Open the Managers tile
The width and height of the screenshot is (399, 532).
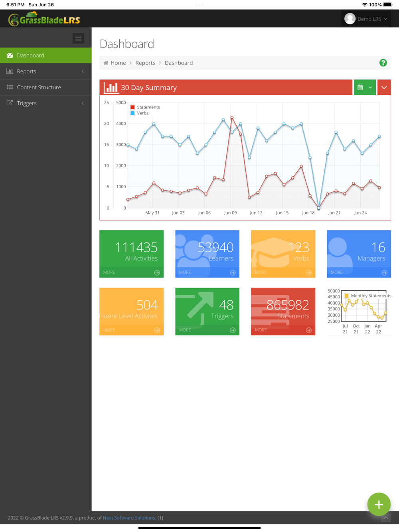pyautogui.click(x=359, y=254)
